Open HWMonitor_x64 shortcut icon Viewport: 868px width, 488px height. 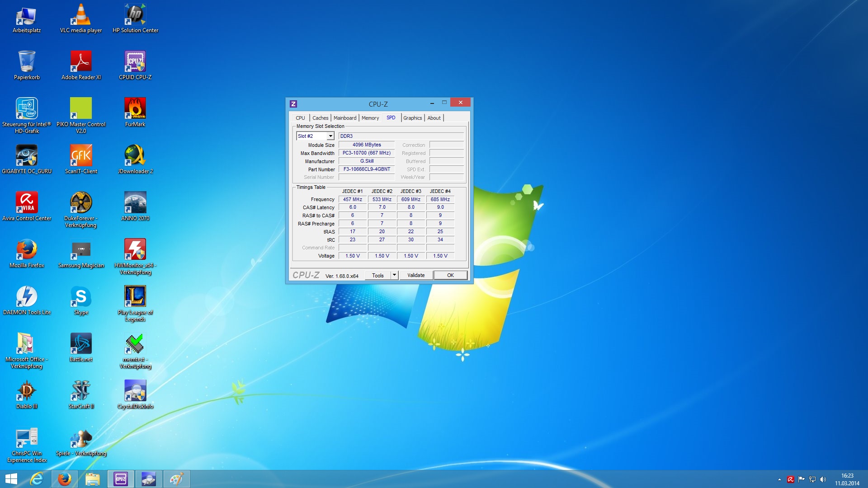point(135,250)
